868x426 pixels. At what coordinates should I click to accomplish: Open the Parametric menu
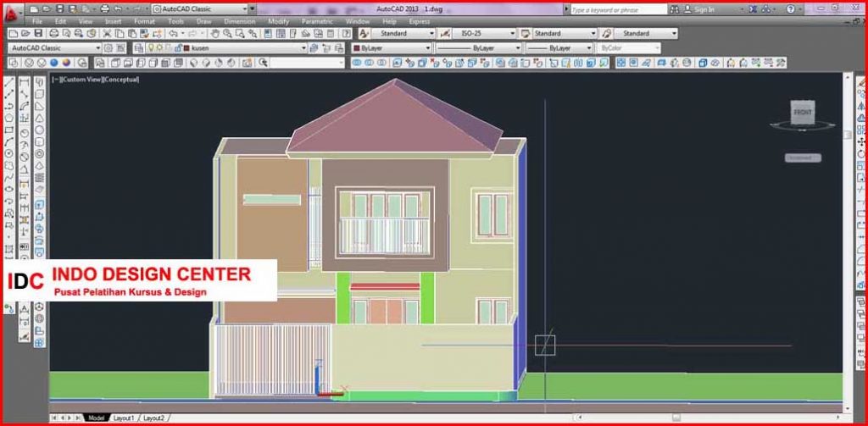coord(317,21)
